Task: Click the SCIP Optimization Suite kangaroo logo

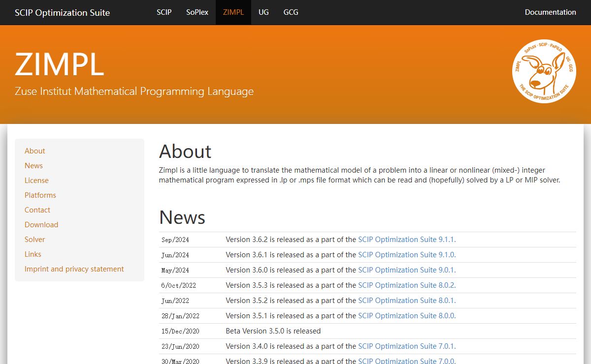Action: [x=544, y=71]
